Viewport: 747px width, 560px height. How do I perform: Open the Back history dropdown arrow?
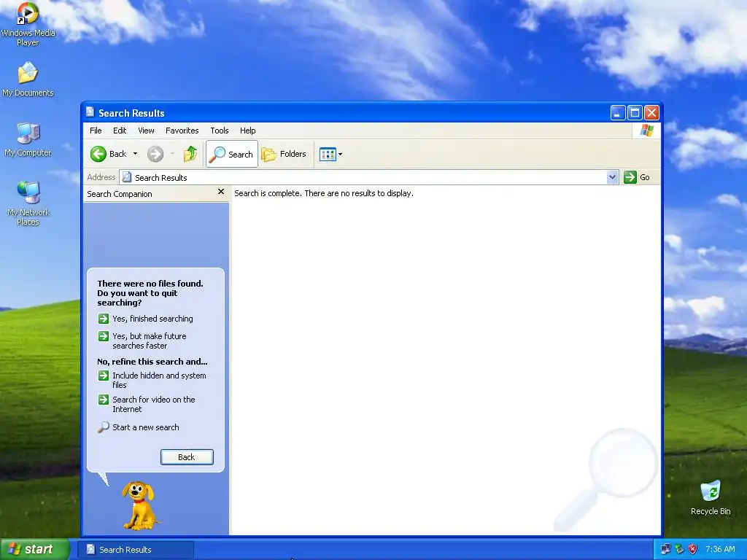tap(135, 154)
